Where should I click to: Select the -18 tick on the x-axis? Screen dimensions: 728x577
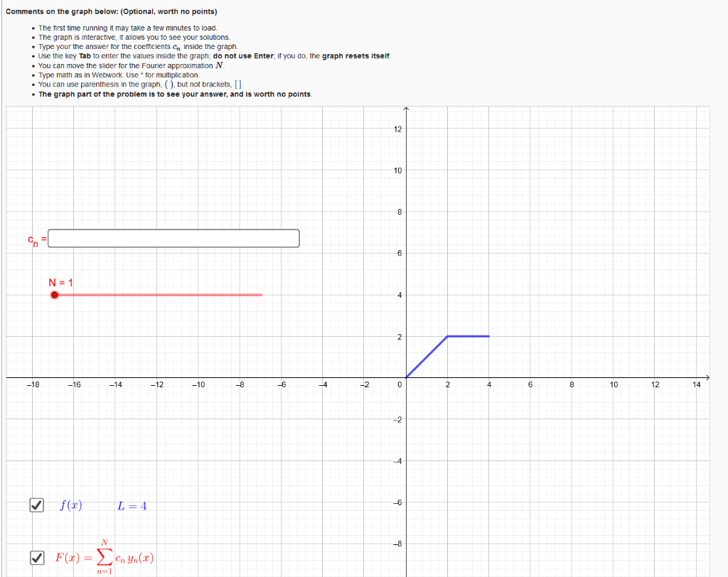[x=33, y=384]
